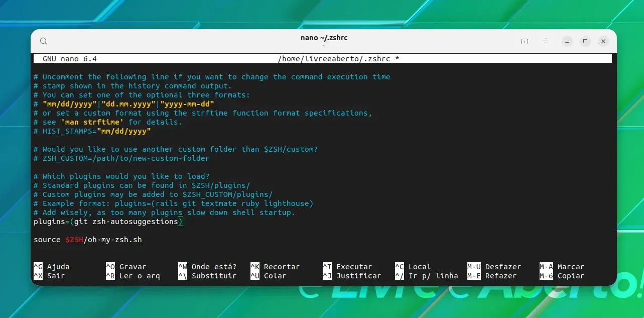644x318 pixels.
Task: Click the ^C Local shortcut
Action: coord(413,267)
